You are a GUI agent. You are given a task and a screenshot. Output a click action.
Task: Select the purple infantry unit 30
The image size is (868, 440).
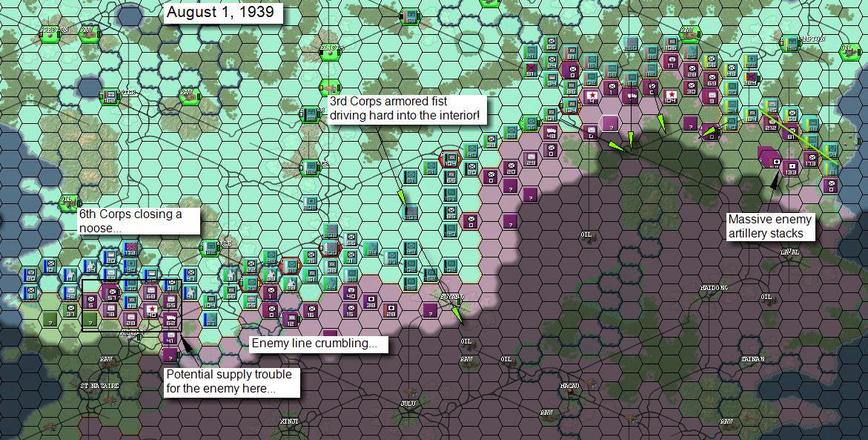pos(690,88)
